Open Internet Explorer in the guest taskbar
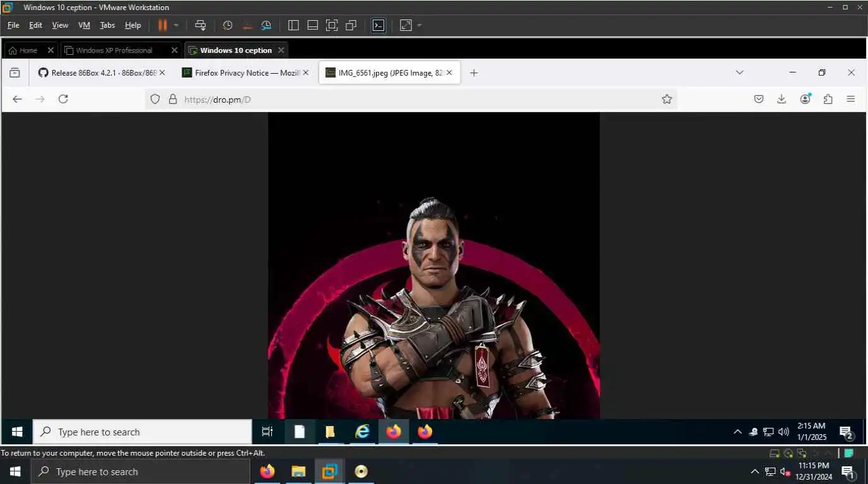868x484 pixels. click(x=362, y=432)
